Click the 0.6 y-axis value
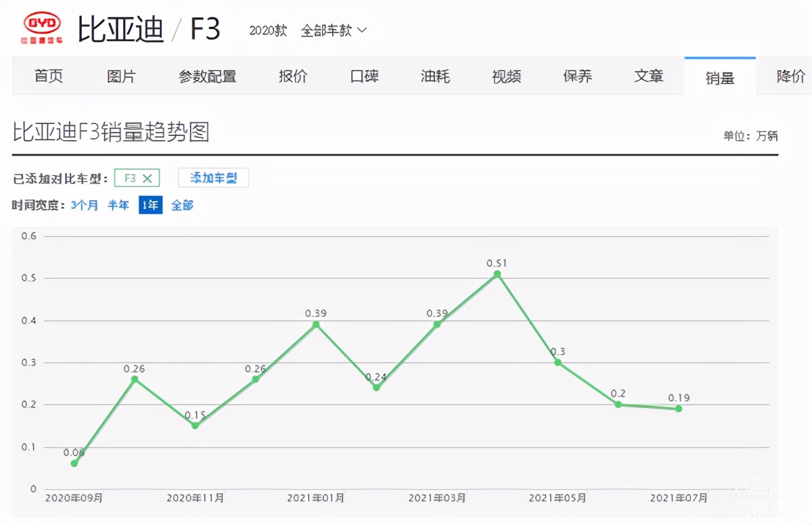The height and width of the screenshot is (525, 812). tap(29, 236)
